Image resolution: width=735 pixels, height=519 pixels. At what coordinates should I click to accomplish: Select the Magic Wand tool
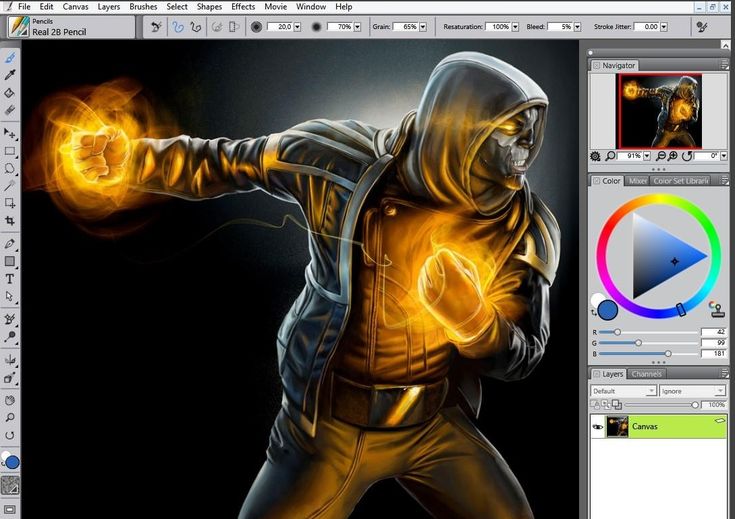point(10,186)
